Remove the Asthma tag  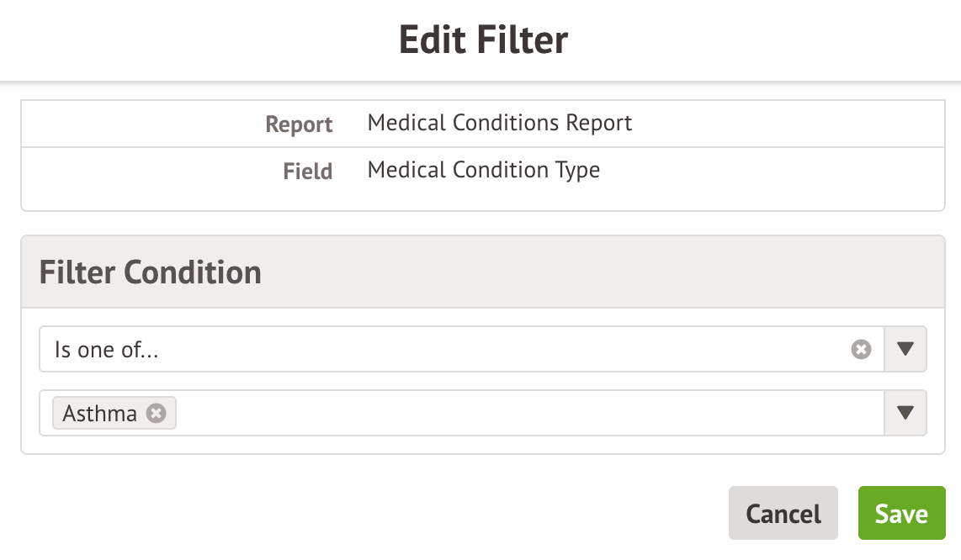156,413
